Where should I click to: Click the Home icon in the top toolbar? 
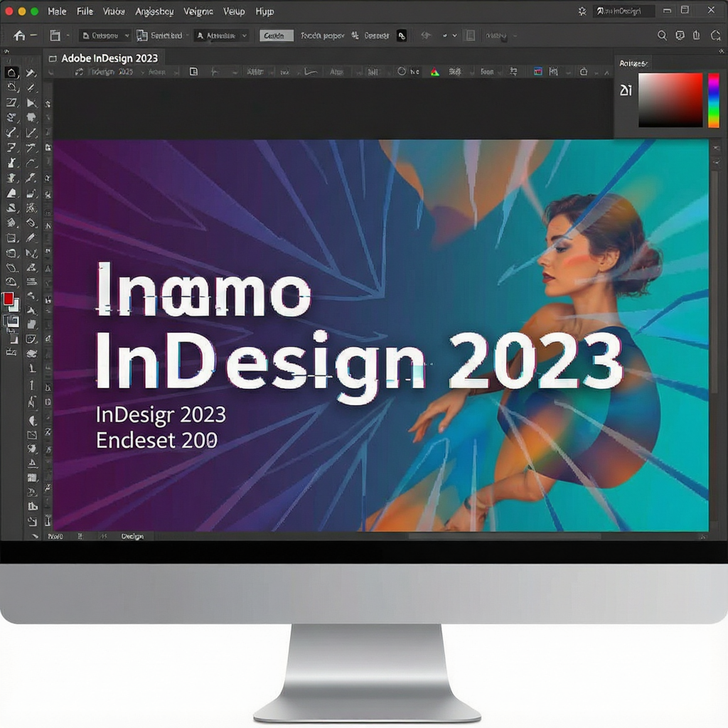[19, 36]
